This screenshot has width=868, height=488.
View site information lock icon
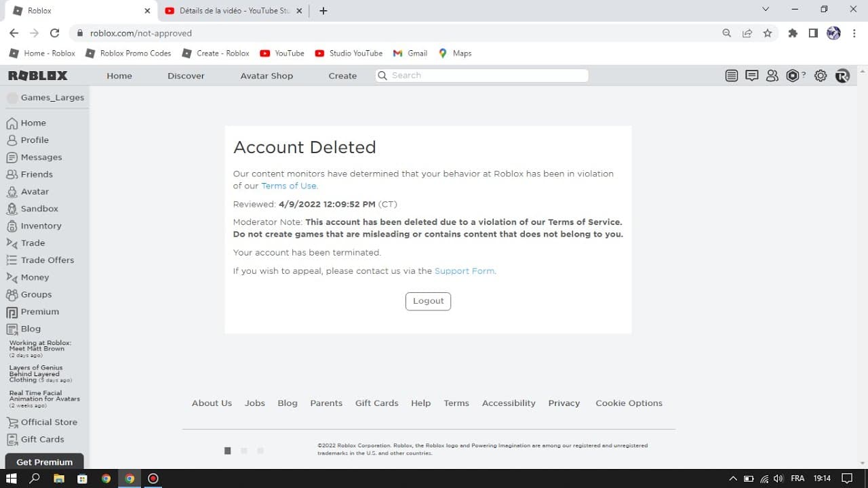[80, 33]
